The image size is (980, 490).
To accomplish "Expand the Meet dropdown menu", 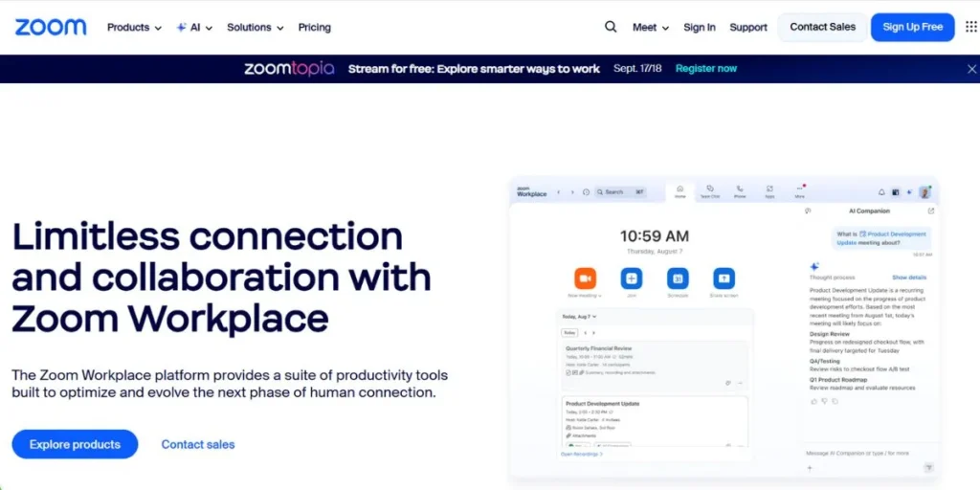I will tap(651, 28).
